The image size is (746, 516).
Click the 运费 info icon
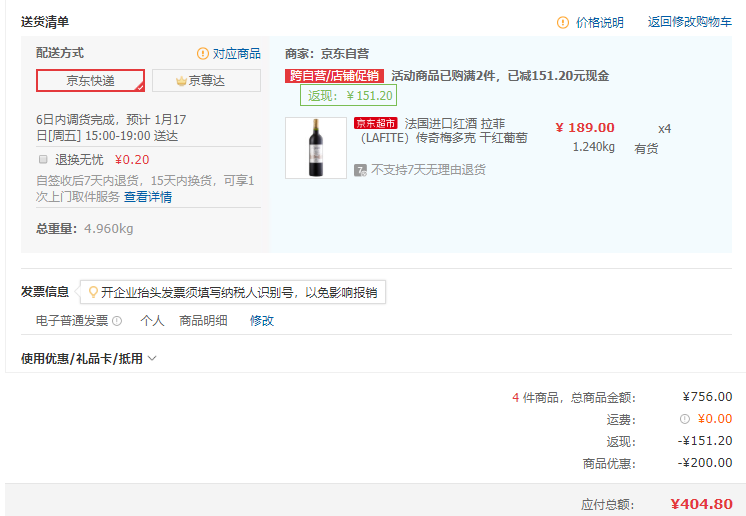[685, 419]
